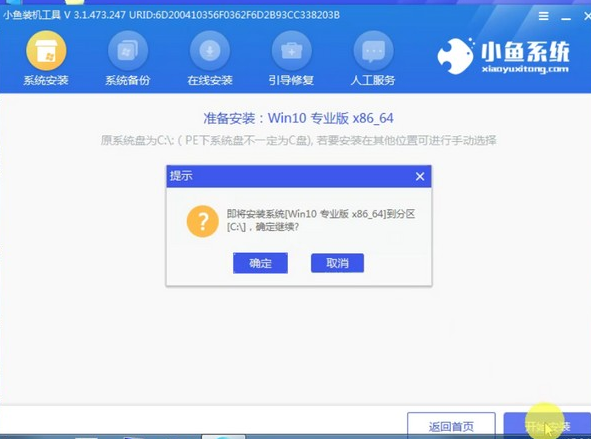This screenshot has height=439, width=591.
Task: Confirm with the 确定 button
Action: click(260, 263)
